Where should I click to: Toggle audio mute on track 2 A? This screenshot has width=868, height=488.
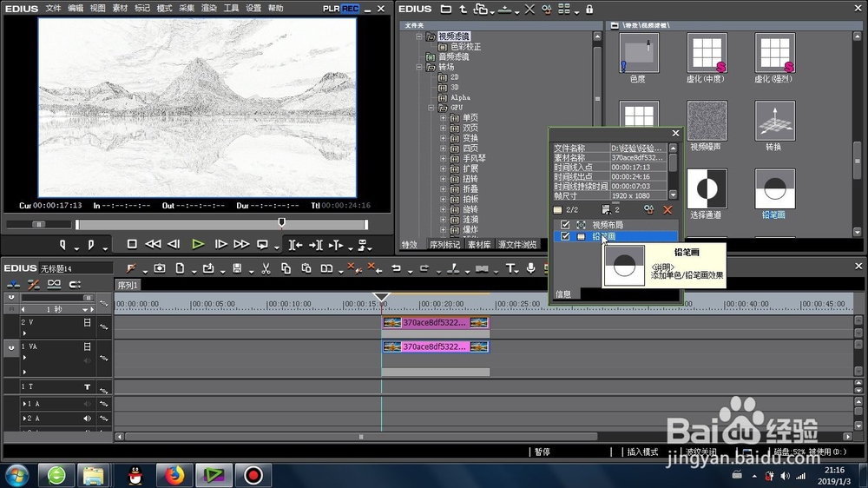click(87, 419)
